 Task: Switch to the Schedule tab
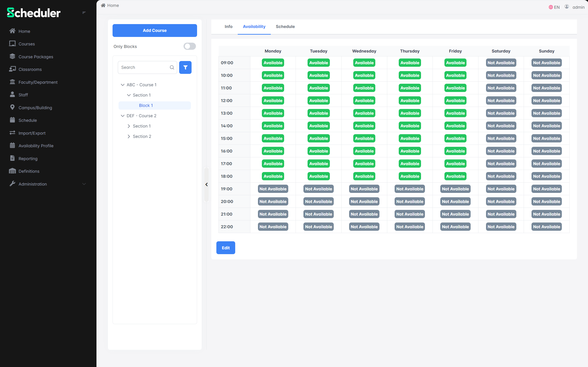pos(285,26)
